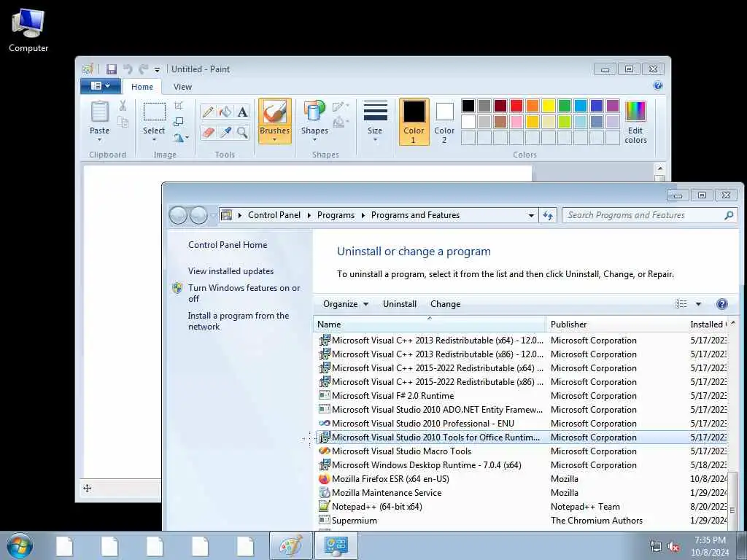This screenshot has width=747, height=560.
Task: Click the Uninstall button
Action: pos(399,304)
